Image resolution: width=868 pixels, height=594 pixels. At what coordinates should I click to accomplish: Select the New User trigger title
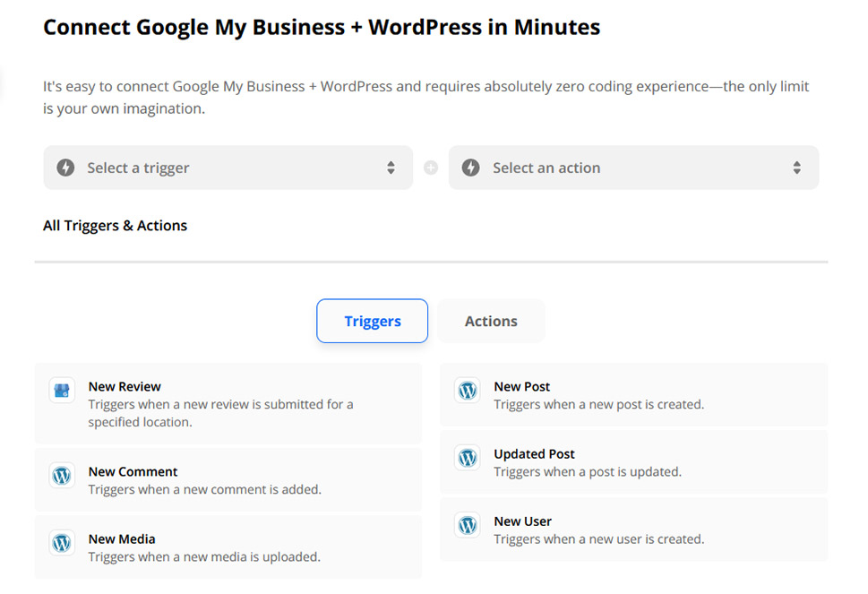(522, 521)
